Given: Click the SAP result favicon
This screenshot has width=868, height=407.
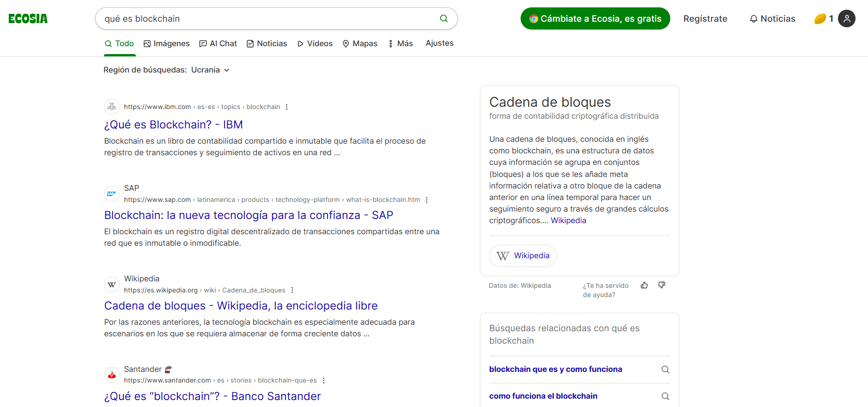Looking at the screenshot, I should 112,194.
